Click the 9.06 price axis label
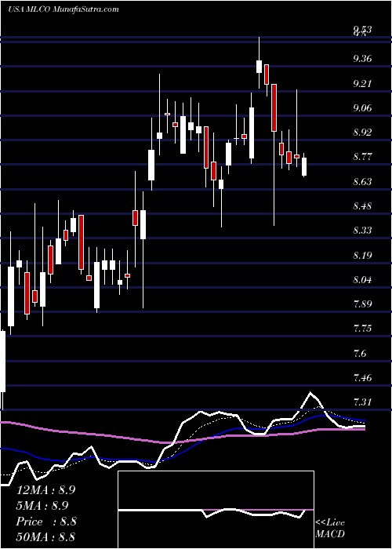 pos(363,108)
